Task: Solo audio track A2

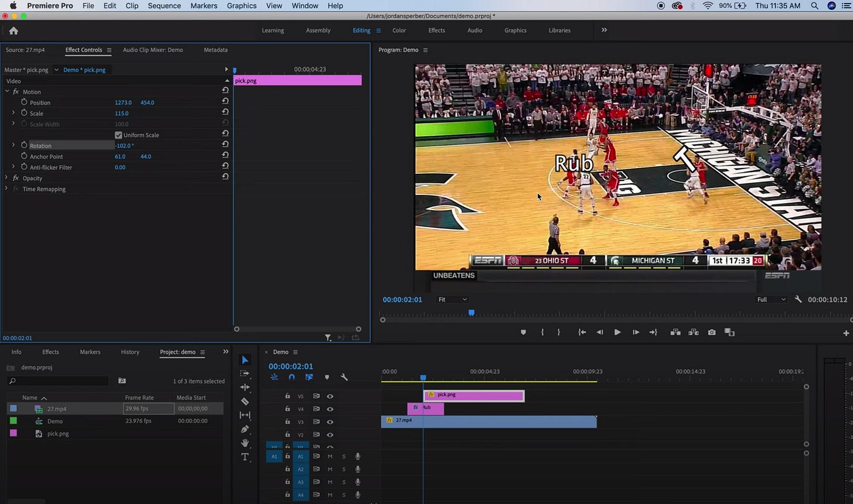Action: click(344, 469)
